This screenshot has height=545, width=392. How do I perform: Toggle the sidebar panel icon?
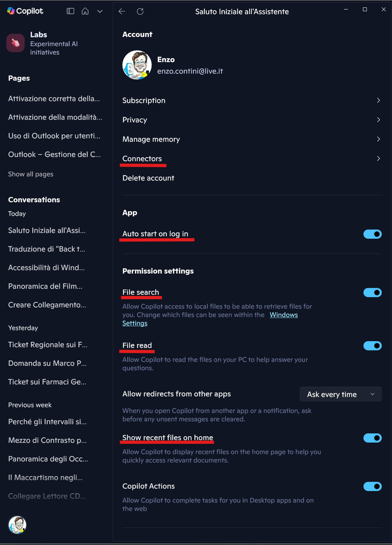pos(70,11)
